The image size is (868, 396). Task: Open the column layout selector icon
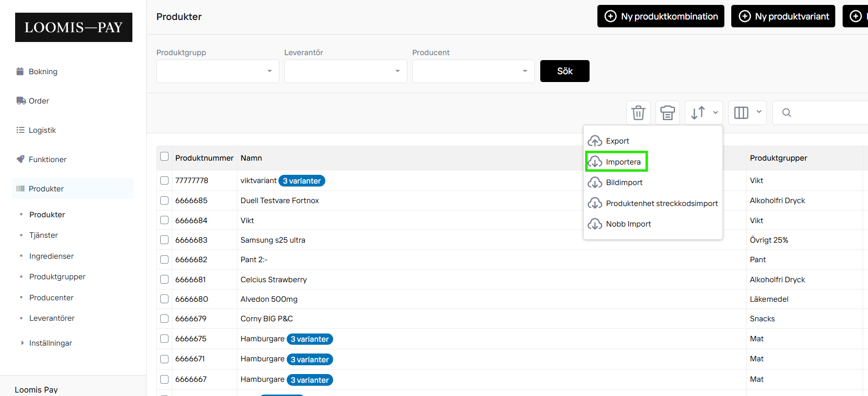[x=747, y=113]
